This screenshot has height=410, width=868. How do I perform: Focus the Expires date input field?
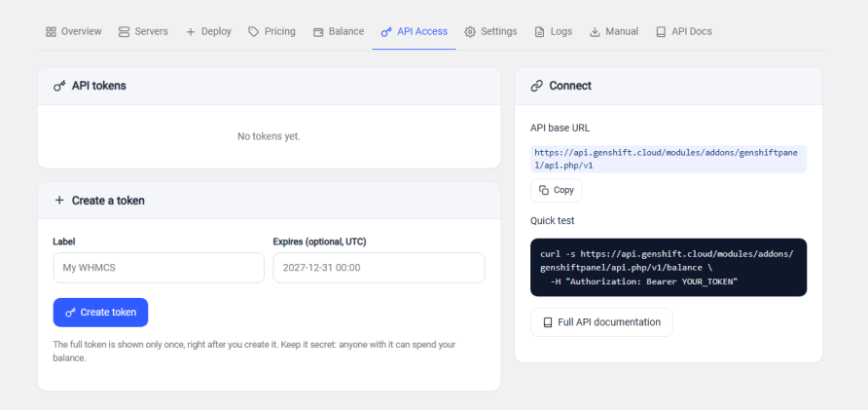pyautogui.click(x=380, y=268)
